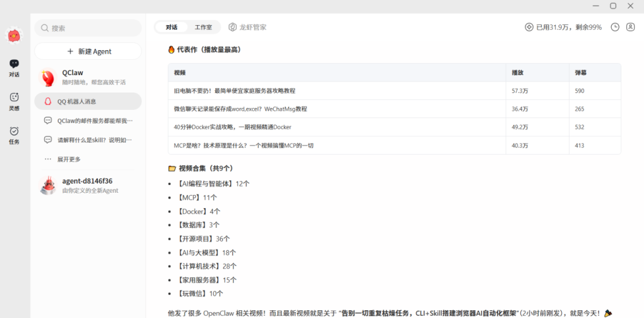Click the agent-d8146f36 avatar

(48, 186)
